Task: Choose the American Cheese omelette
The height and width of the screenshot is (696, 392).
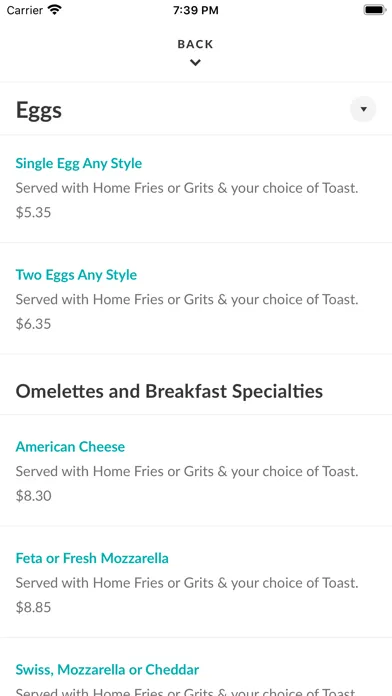Action: click(70, 447)
